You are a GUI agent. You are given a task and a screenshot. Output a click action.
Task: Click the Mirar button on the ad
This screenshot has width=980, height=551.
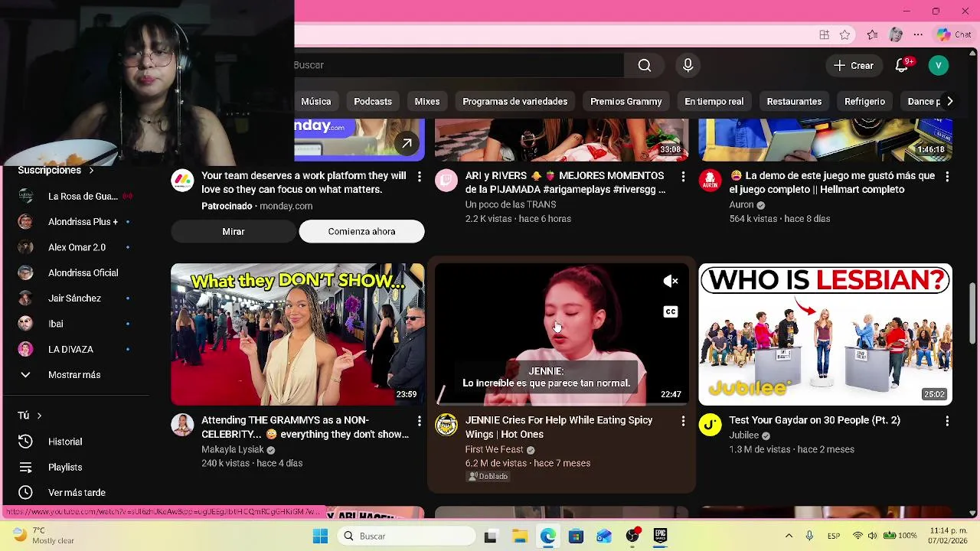234,231
